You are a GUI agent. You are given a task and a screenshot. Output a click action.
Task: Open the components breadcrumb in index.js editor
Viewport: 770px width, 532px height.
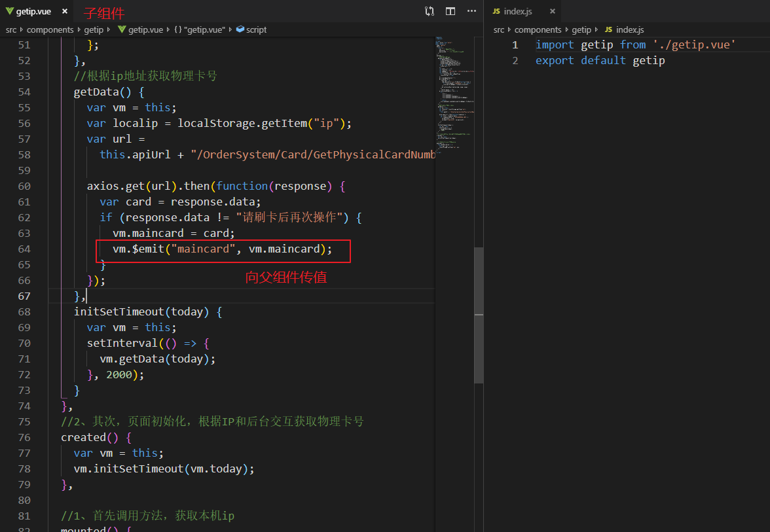[x=538, y=29]
